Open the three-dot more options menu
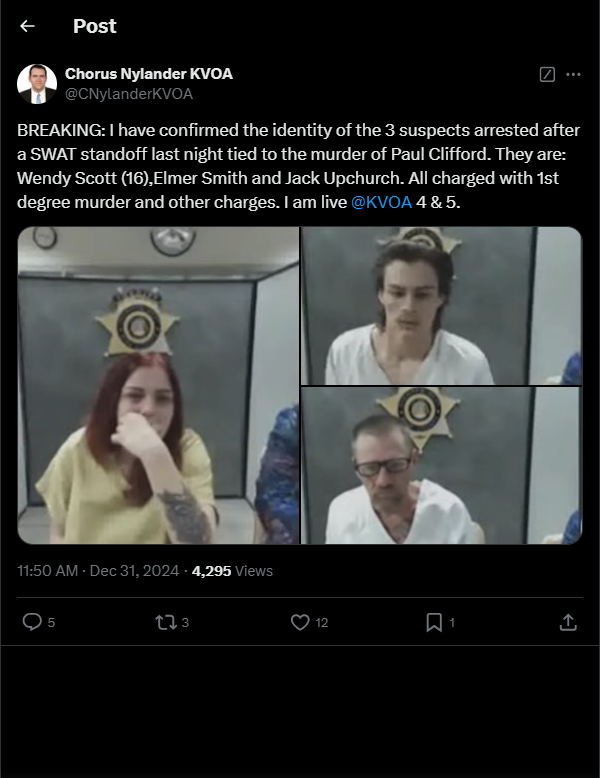 573,74
